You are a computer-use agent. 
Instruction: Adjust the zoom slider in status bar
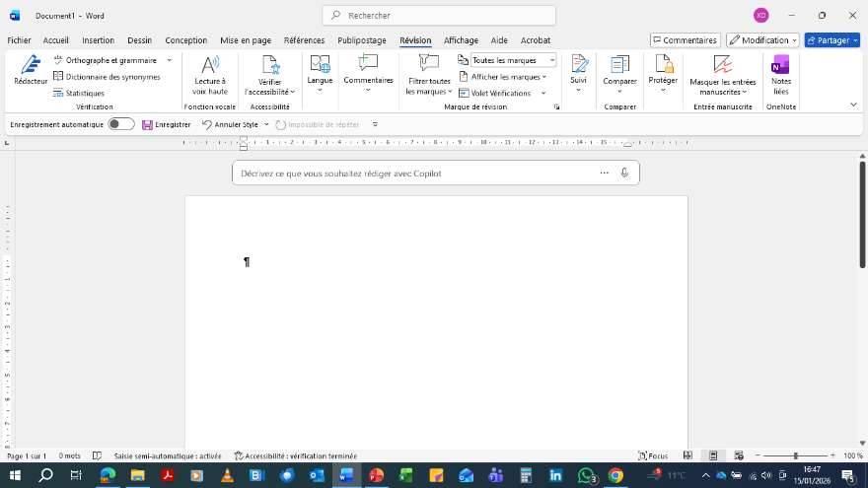tap(795, 455)
